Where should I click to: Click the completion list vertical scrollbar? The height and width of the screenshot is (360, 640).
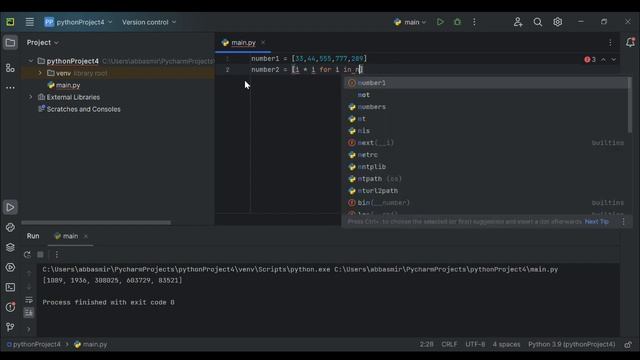click(630, 105)
